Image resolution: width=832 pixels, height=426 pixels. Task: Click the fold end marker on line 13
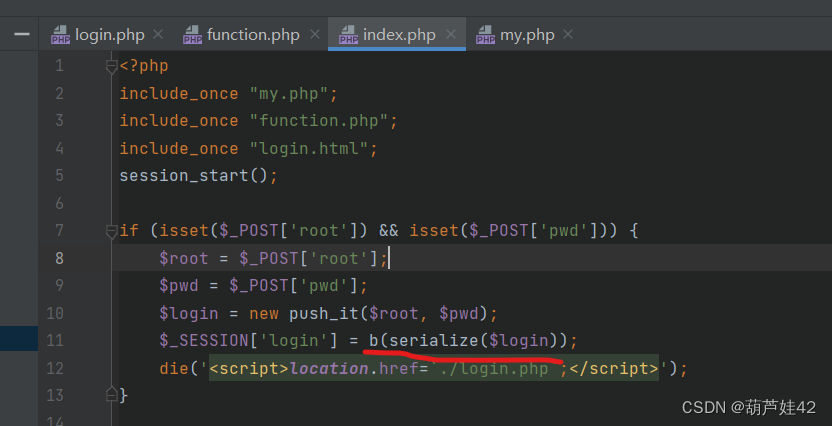[111, 394]
